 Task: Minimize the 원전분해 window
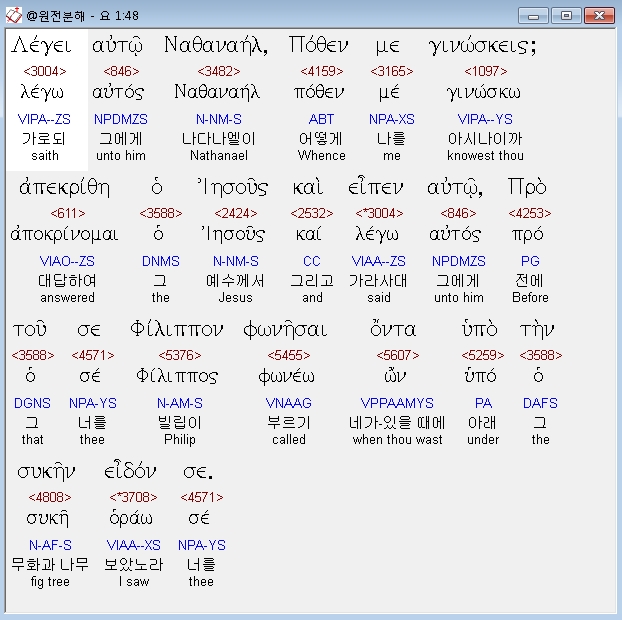[x=533, y=16]
